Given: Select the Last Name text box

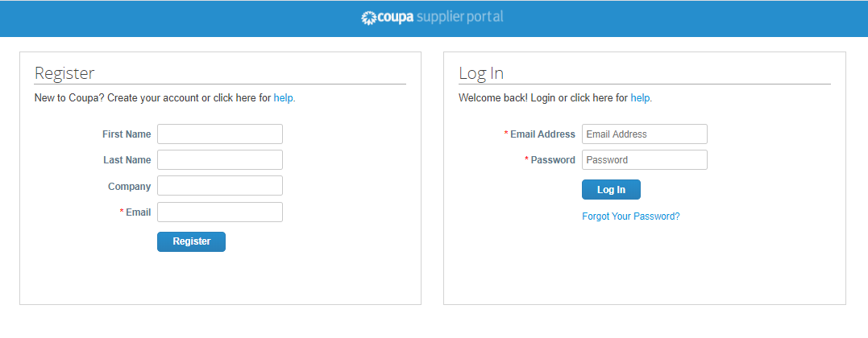Looking at the screenshot, I should point(220,160).
